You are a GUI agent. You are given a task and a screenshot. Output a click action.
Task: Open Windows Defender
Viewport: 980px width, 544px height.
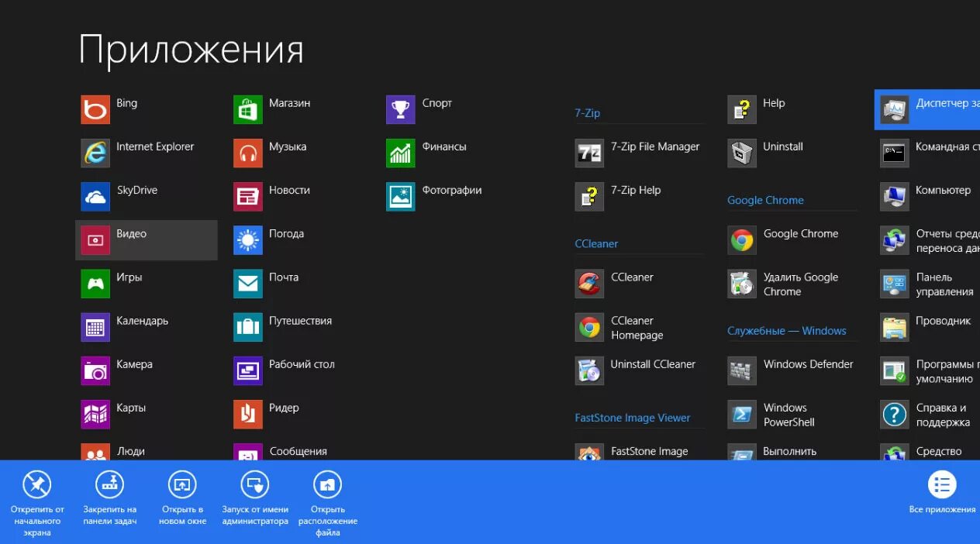pos(792,370)
